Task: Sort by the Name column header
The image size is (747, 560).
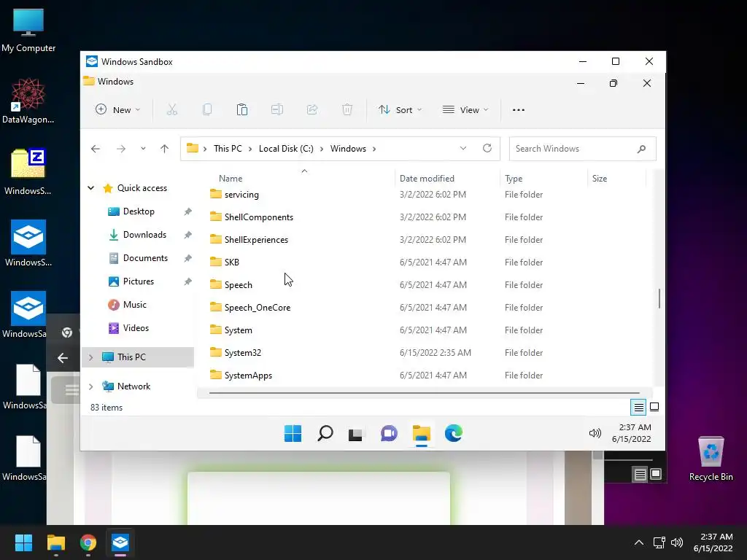Action: [x=231, y=179]
